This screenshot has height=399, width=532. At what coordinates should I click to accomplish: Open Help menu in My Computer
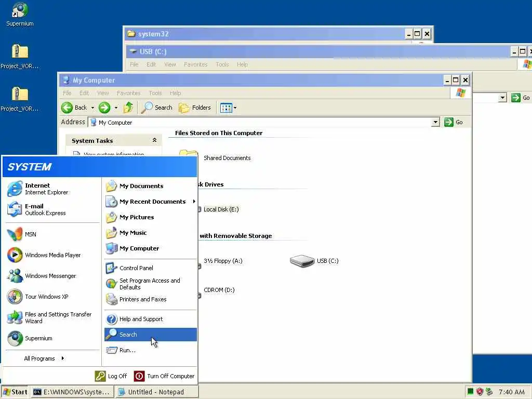[176, 93]
